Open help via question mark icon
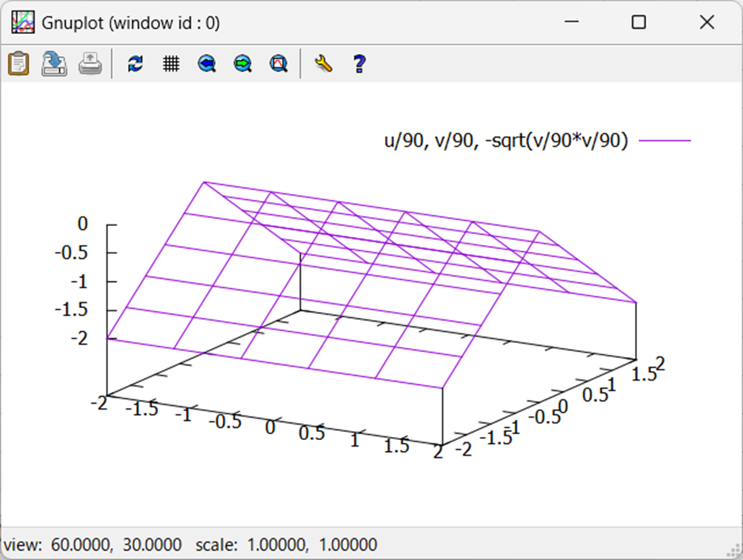Screen dimensions: 743x560 coord(359,64)
